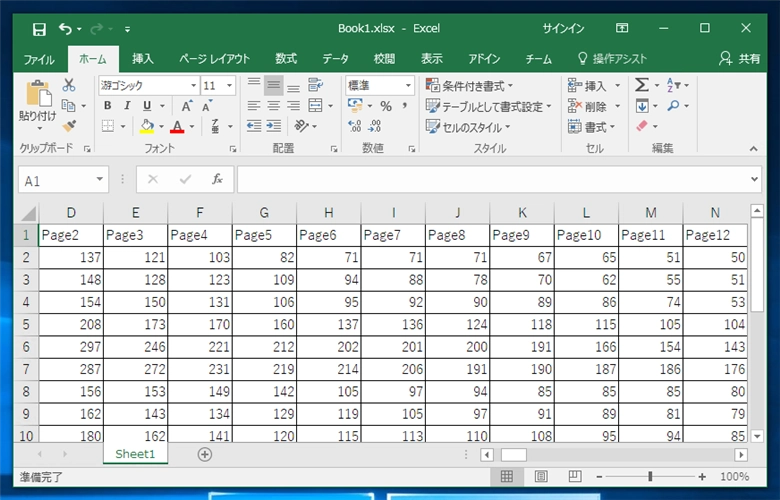This screenshot has height=500, width=780.
Task: Open the ファイル tab
Action: click(39, 59)
